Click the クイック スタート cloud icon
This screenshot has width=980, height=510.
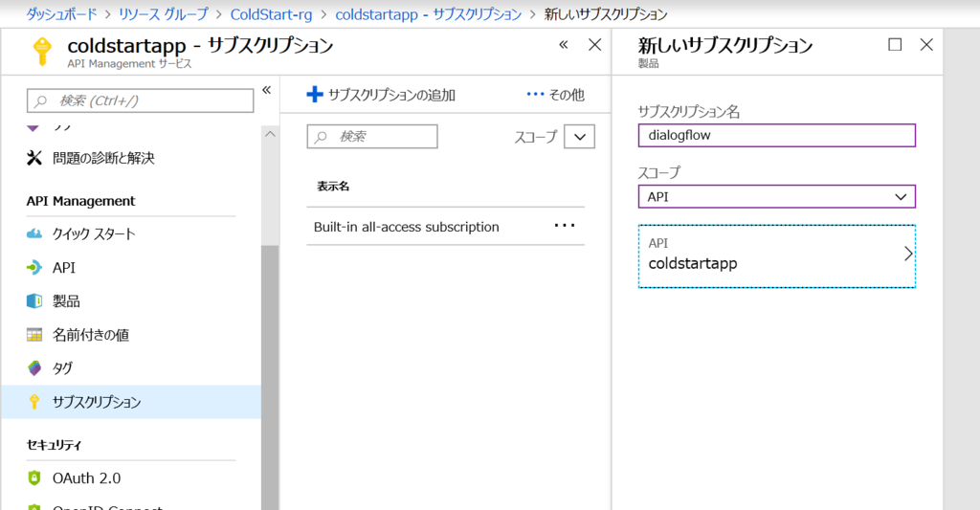coord(34,233)
